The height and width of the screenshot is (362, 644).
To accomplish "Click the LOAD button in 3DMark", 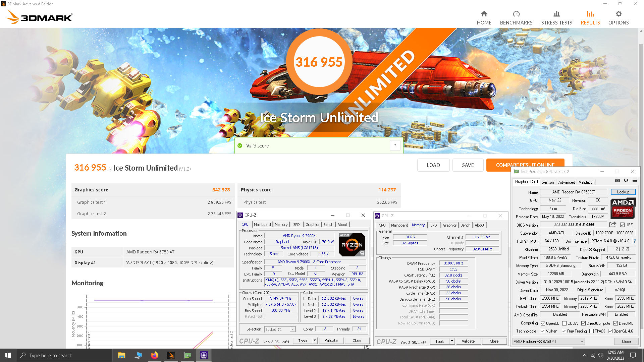I will [433, 165].
